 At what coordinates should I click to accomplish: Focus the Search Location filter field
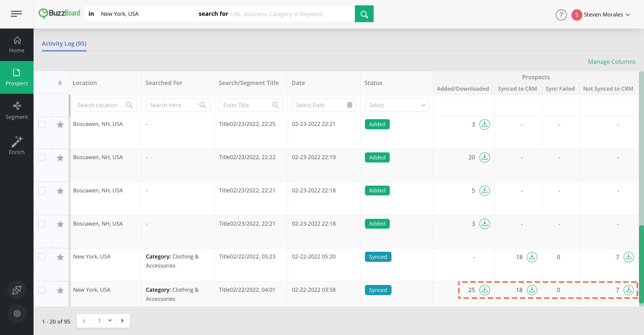[x=105, y=105]
